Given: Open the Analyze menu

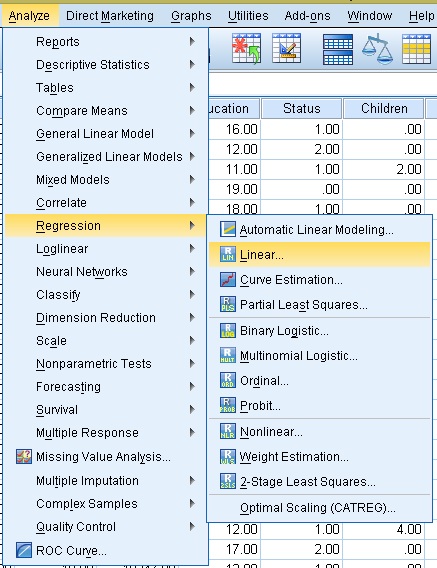Looking at the screenshot, I should 29,16.
